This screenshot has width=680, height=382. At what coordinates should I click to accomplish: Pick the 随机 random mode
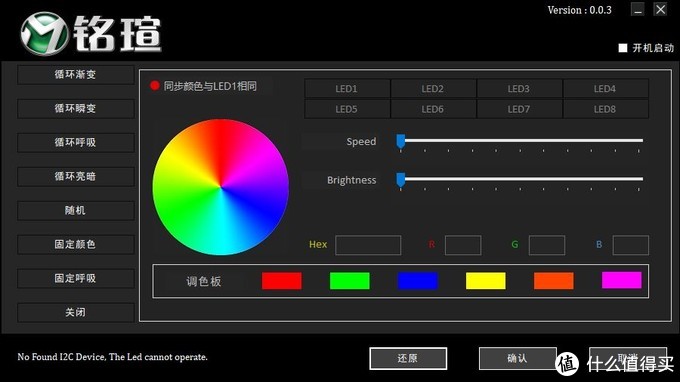(75, 210)
